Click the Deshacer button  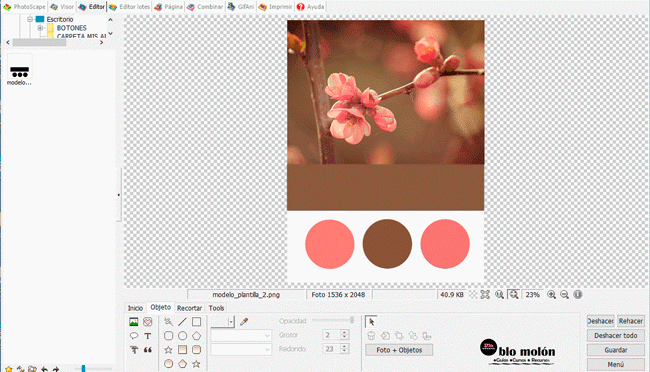pos(601,321)
